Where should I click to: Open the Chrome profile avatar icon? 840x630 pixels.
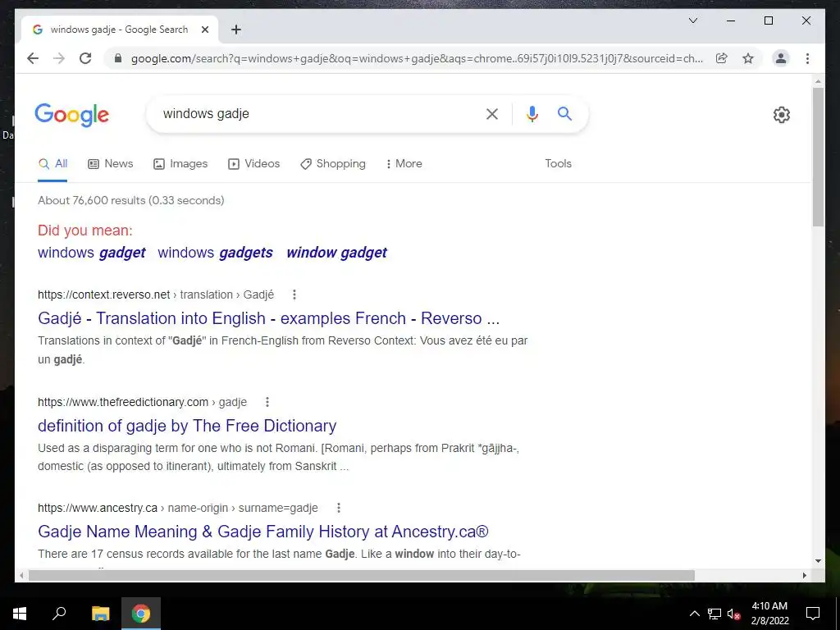click(781, 58)
